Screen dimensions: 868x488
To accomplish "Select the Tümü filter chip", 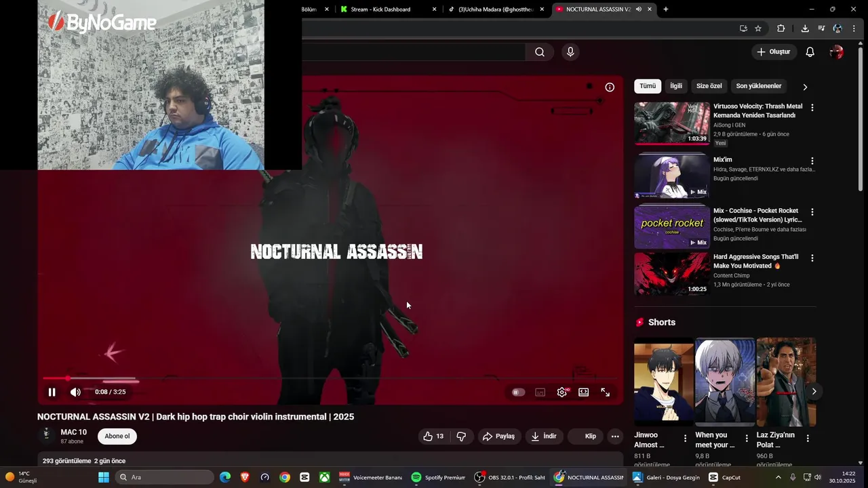I will click(648, 86).
